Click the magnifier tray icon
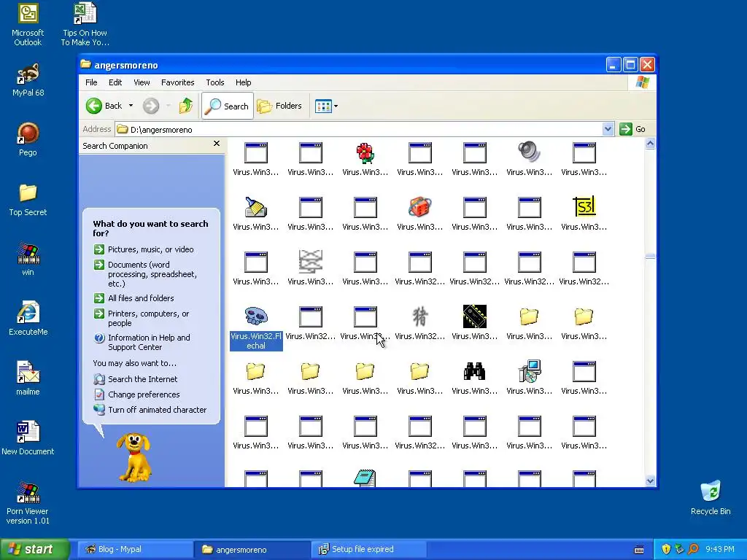Image resolution: width=747 pixels, height=560 pixels. coord(693,549)
